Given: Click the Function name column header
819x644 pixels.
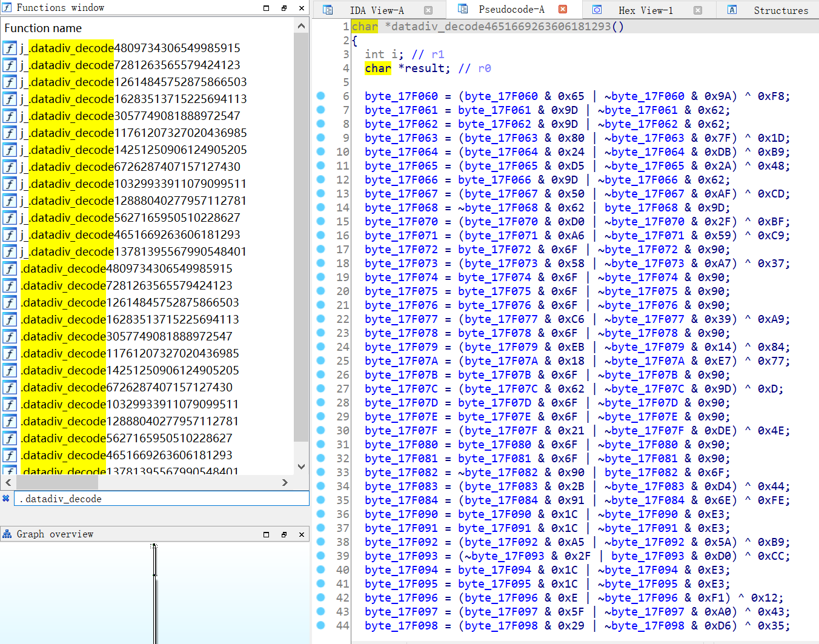Looking at the screenshot, I should (x=43, y=28).
